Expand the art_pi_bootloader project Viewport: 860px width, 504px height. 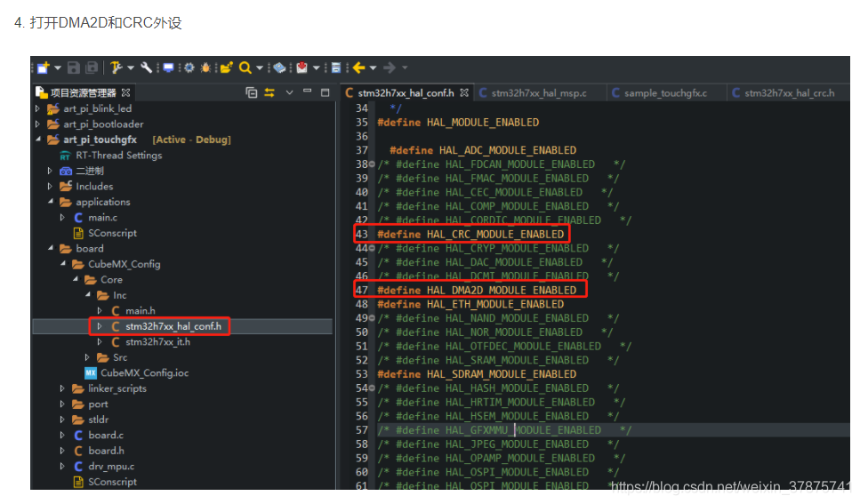click(x=38, y=124)
